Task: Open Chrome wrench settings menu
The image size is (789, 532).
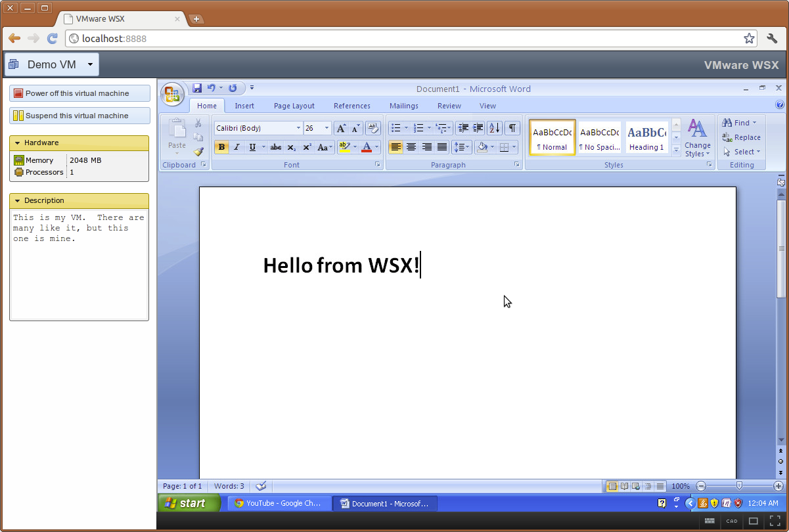Action: click(772, 39)
